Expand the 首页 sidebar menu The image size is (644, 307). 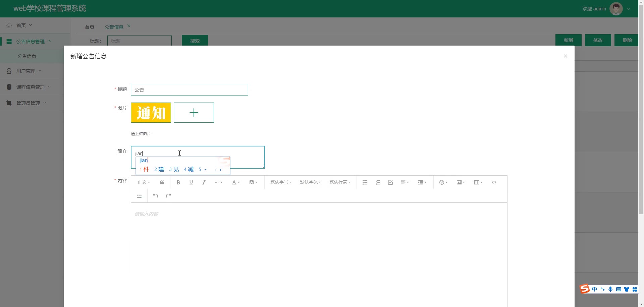coord(35,25)
